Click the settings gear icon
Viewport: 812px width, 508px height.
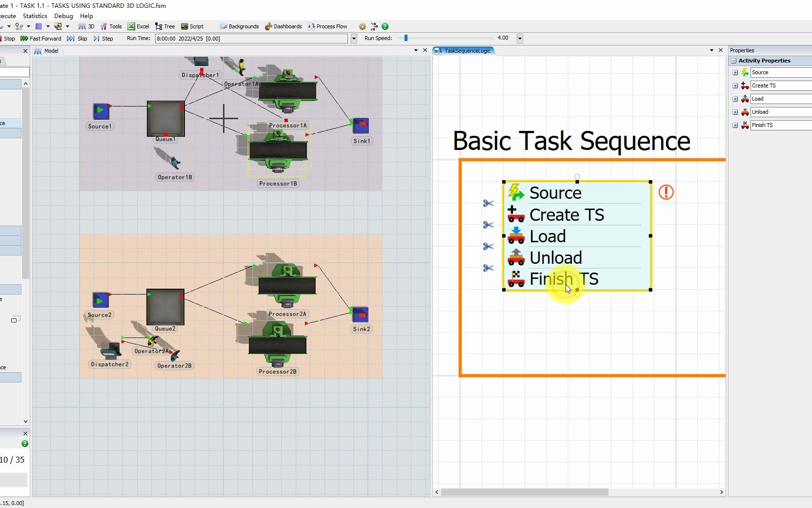(x=362, y=26)
